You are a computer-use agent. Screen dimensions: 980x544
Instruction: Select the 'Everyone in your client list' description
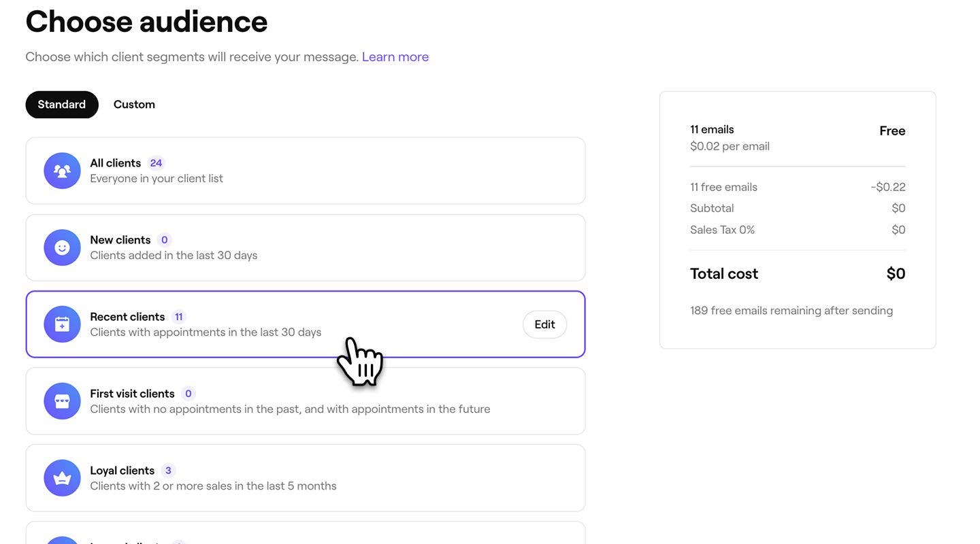pos(157,179)
